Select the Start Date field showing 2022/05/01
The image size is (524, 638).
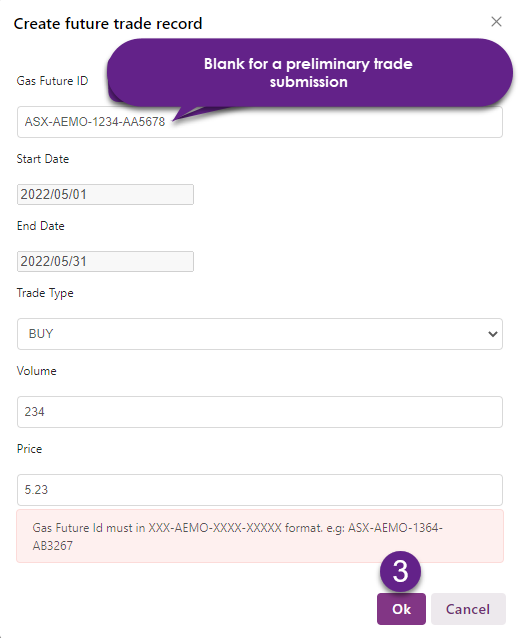click(105, 194)
